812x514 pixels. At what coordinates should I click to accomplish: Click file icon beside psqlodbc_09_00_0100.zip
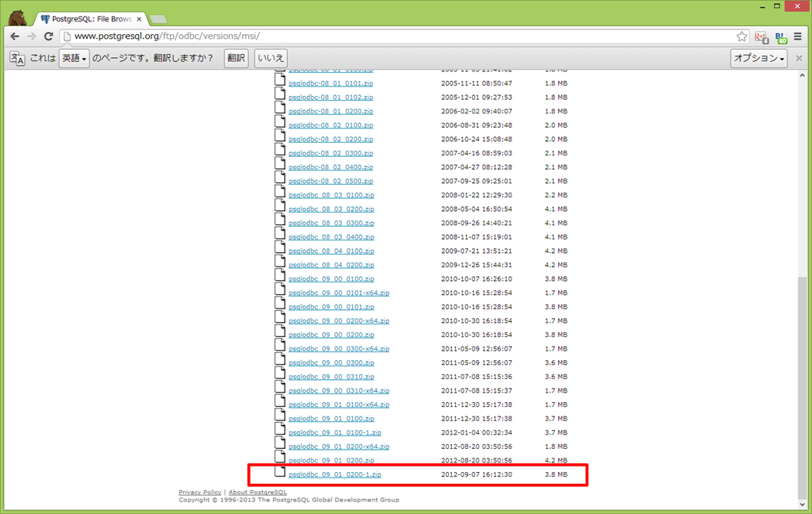coord(280,274)
